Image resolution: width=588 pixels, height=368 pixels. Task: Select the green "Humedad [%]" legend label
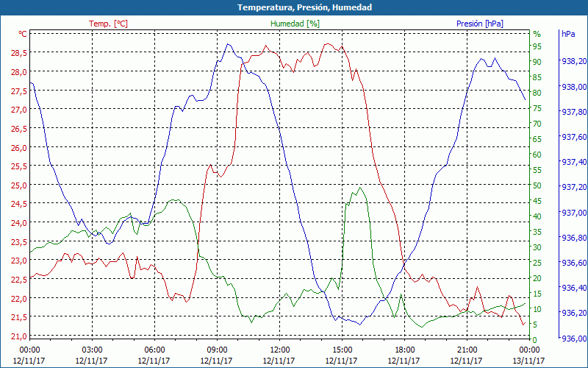(x=295, y=24)
